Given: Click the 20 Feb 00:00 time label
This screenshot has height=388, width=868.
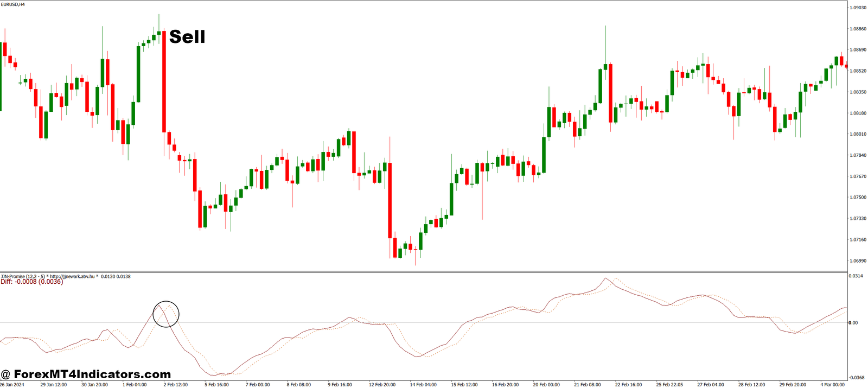Looking at the screenshot, I should (546, 385).
